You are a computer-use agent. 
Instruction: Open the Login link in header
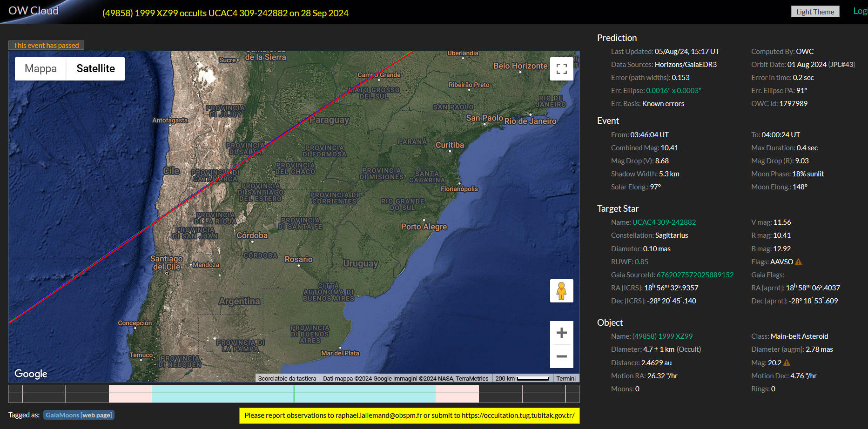860,11
